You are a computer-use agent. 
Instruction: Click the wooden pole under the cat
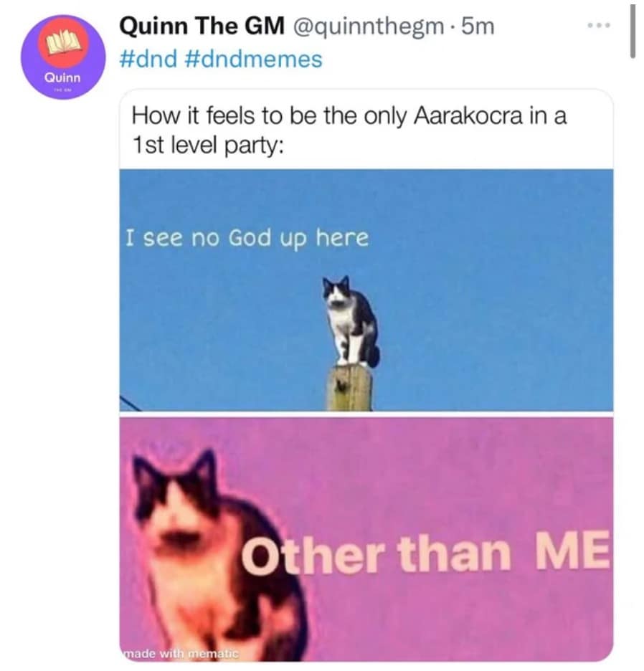(349, 388)
